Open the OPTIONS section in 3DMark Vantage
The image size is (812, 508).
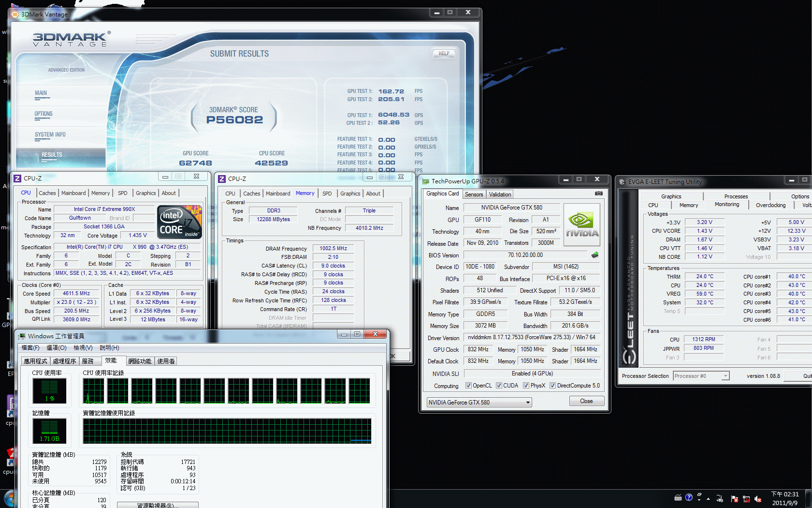43,114
